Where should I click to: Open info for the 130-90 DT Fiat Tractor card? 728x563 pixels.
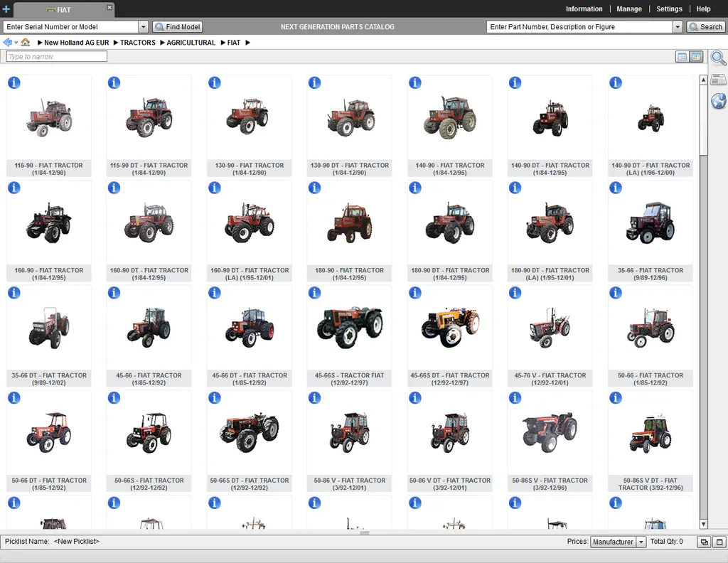click(x=314, y=82)
